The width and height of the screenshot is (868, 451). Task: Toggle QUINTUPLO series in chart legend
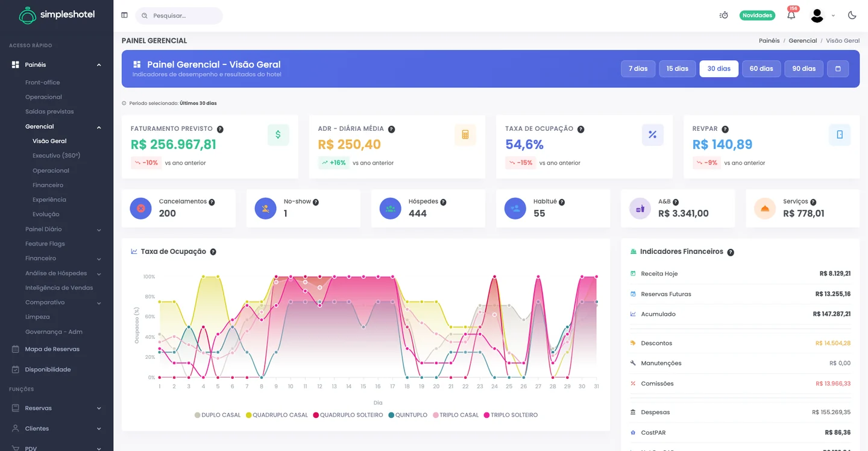click(x=408, y=415)
